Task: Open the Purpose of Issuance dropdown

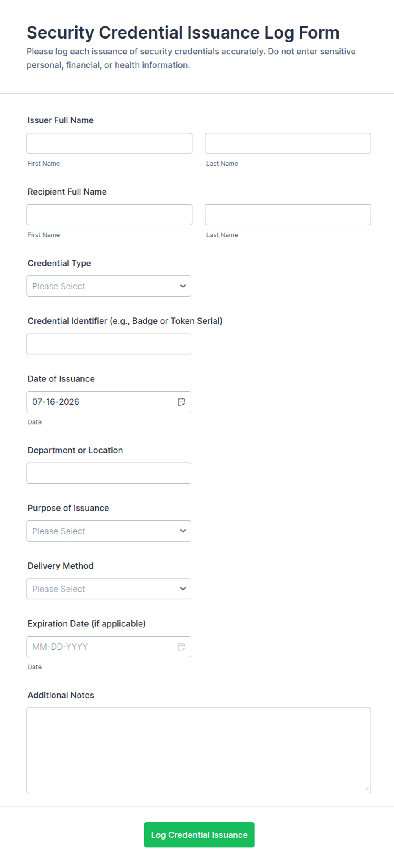Action: (x=109, y=531)
